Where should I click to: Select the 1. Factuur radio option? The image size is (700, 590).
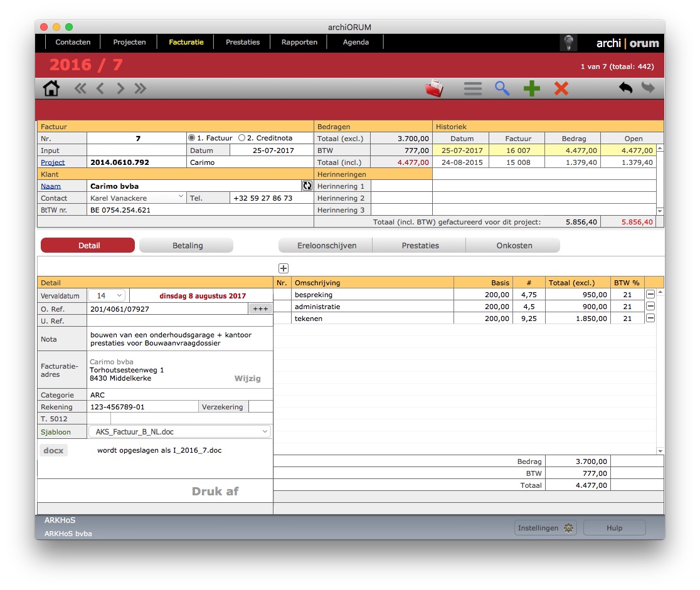point(191,138)
